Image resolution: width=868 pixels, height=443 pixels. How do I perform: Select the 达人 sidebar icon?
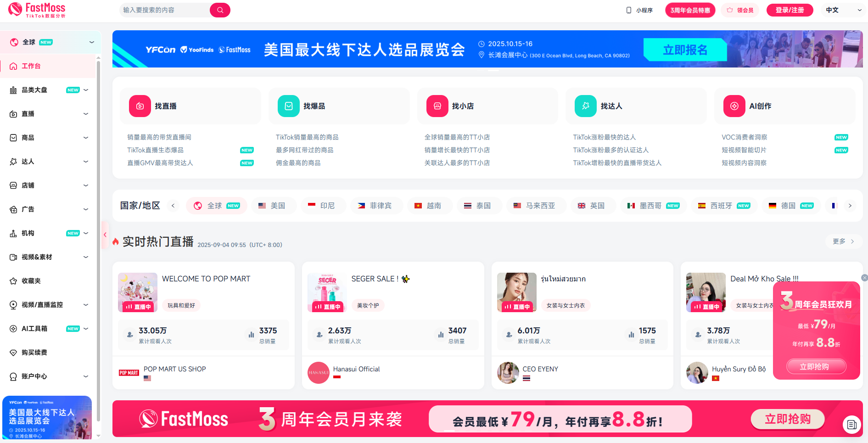click(13, 161)
